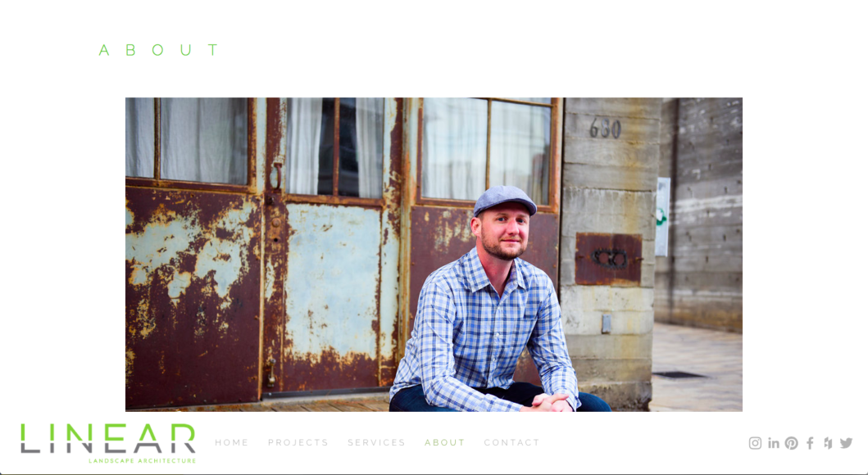Visit the Twitter bird icon
The width and height of the screenshot is (868, 475).
coord(846,443)
